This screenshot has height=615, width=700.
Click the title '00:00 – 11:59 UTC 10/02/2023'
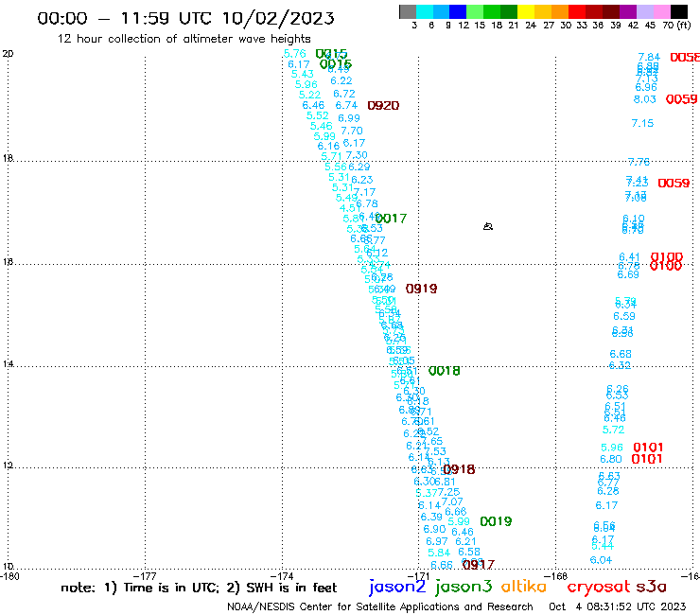(185, 18)
